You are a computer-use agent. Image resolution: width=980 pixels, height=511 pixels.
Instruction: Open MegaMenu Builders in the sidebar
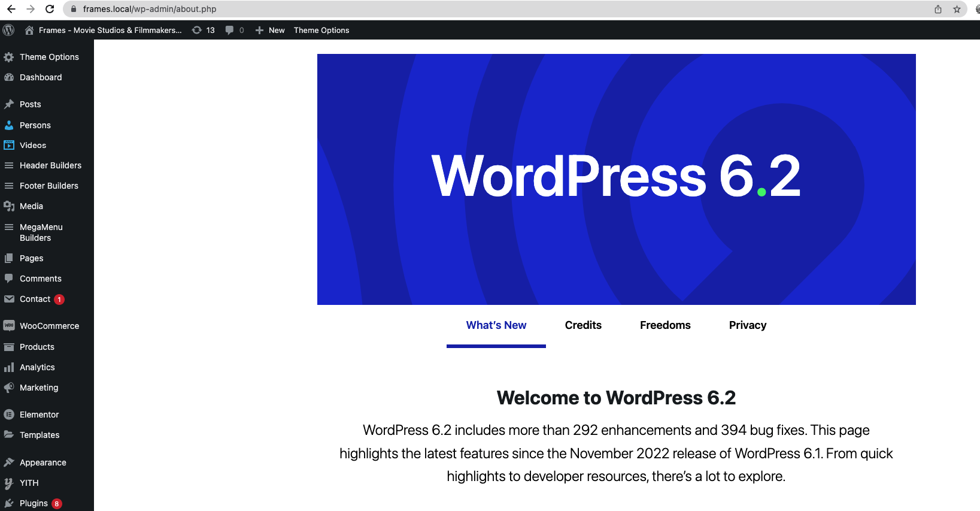(x=41, y=232)
